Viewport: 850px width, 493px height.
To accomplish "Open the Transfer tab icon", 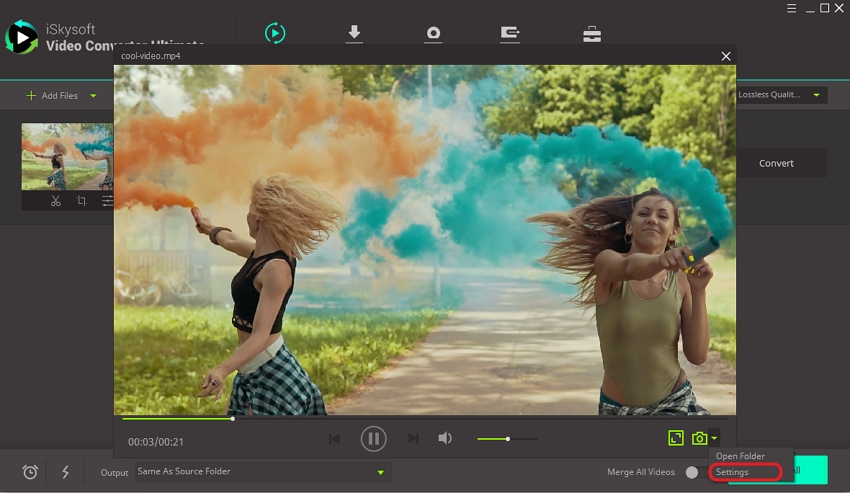I will (510, 34).
